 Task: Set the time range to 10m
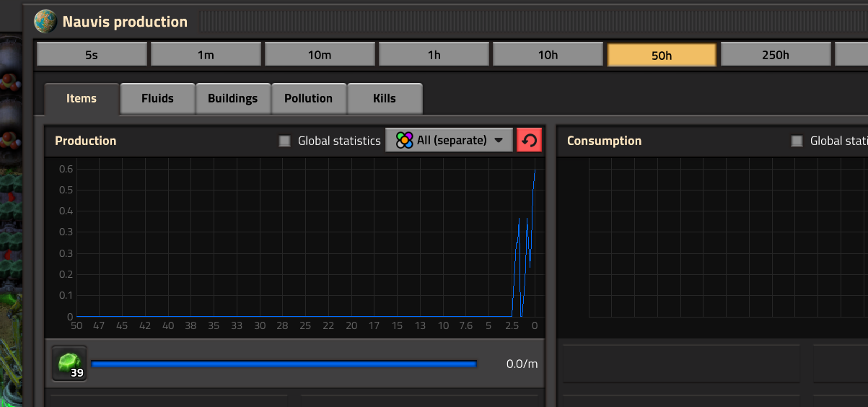coord(320,55)
